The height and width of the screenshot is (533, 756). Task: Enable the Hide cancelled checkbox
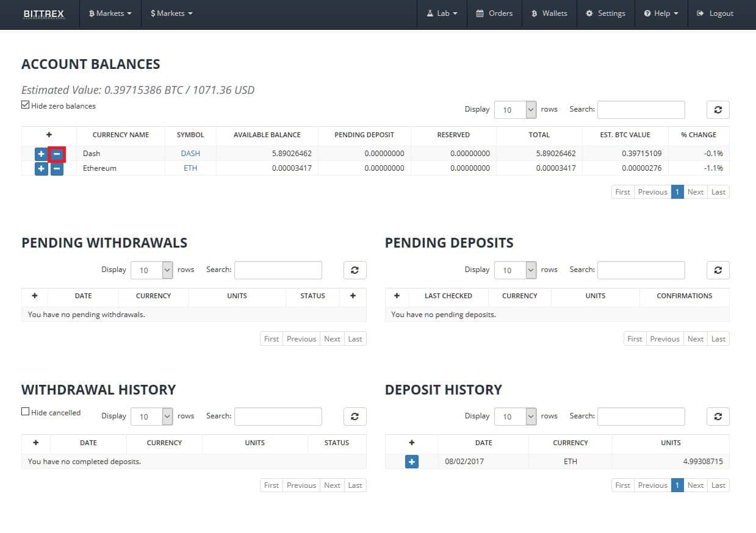(25, 410)
